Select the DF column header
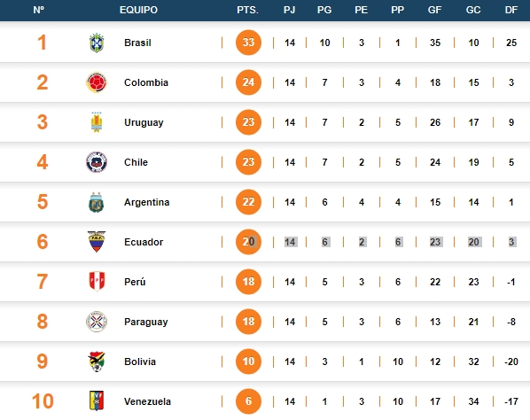530x420 pixels. pos(511,10)
